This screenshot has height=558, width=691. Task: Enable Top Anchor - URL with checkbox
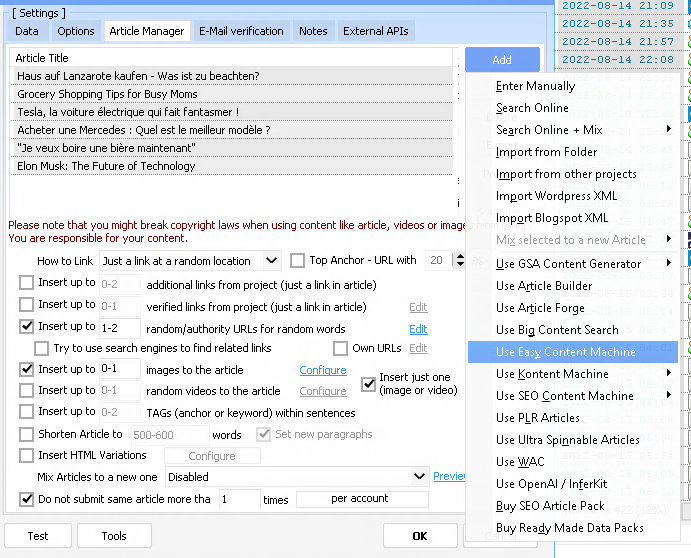coord(297,260)
